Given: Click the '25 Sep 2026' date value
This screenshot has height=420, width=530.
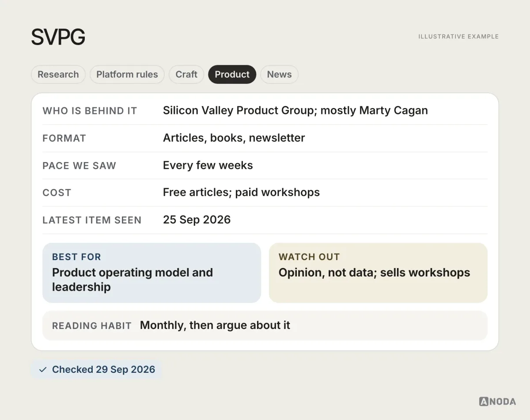Looking at the screenshot, I should [x=197, y=220].
